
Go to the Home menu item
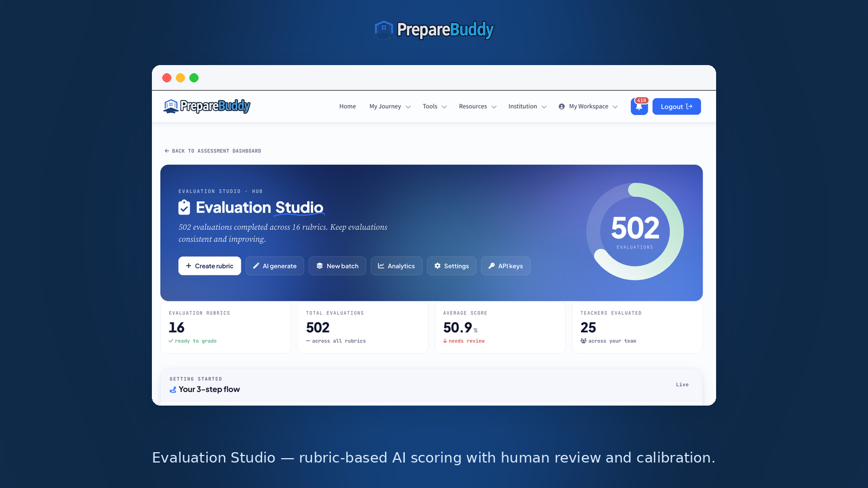348,107
